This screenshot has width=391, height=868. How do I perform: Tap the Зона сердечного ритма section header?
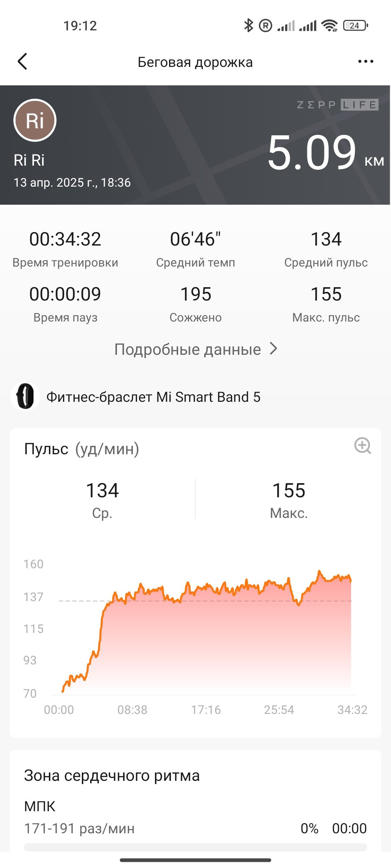coord(112,775)
